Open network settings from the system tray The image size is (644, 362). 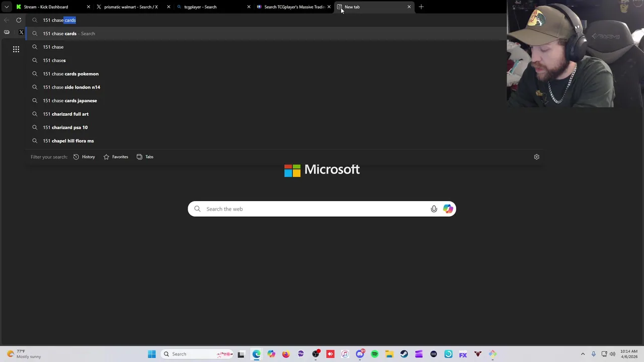tap(604, 354)
